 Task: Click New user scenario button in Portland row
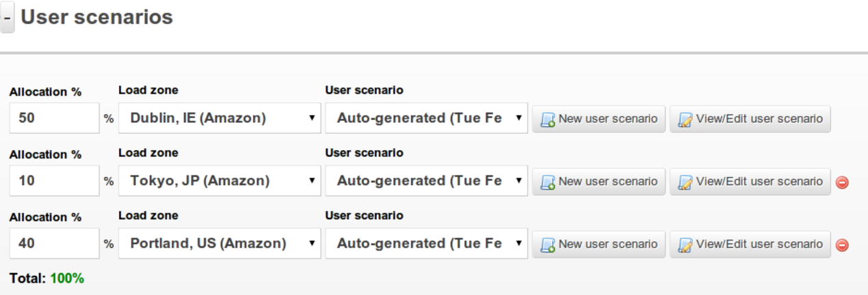pos(599,244)
